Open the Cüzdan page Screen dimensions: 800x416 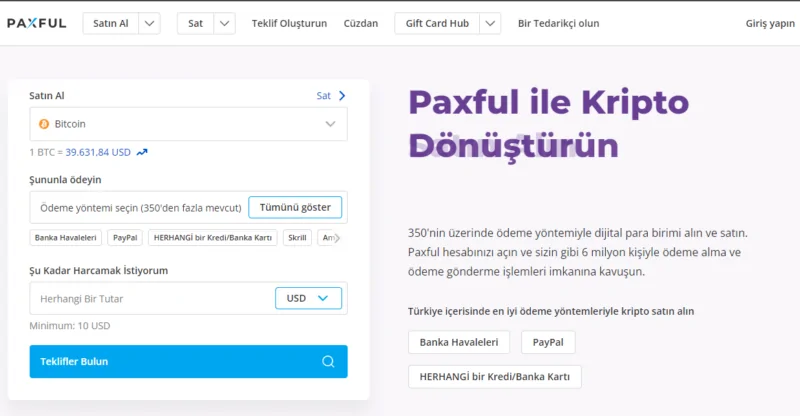coord(361,23)
